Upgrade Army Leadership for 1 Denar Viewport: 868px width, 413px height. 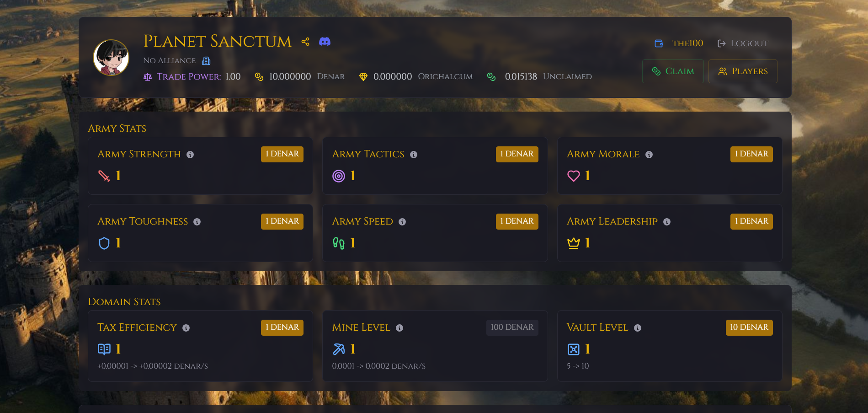[x=751, y=221]
